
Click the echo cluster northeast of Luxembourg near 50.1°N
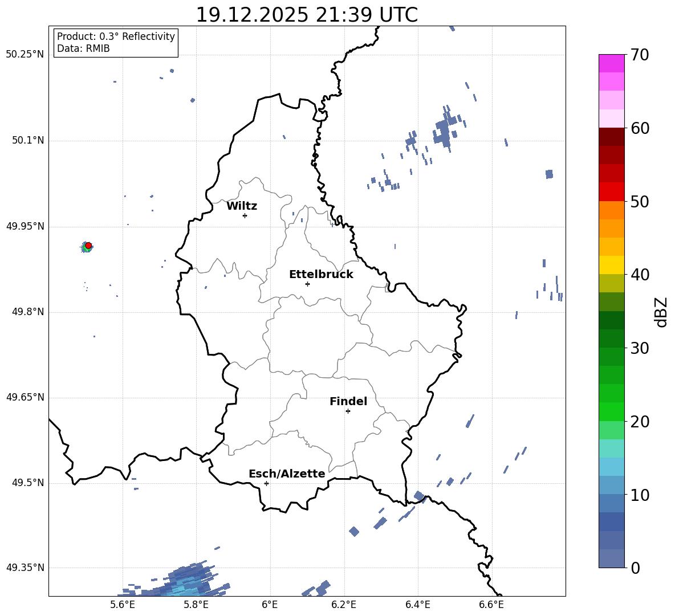445,129
